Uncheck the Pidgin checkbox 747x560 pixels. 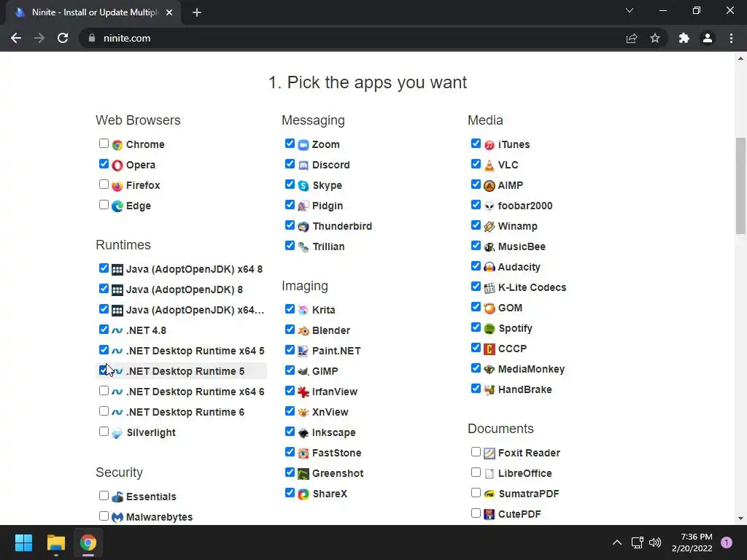point(290,205)
